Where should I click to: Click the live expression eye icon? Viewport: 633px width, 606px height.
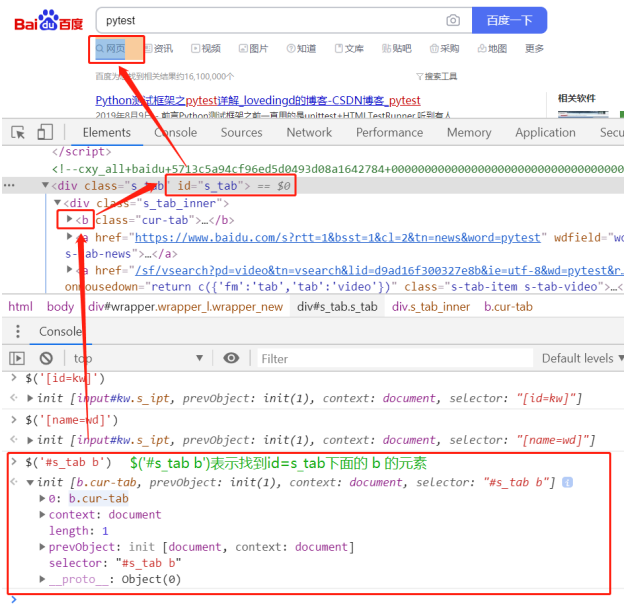(x=231, y=358)
